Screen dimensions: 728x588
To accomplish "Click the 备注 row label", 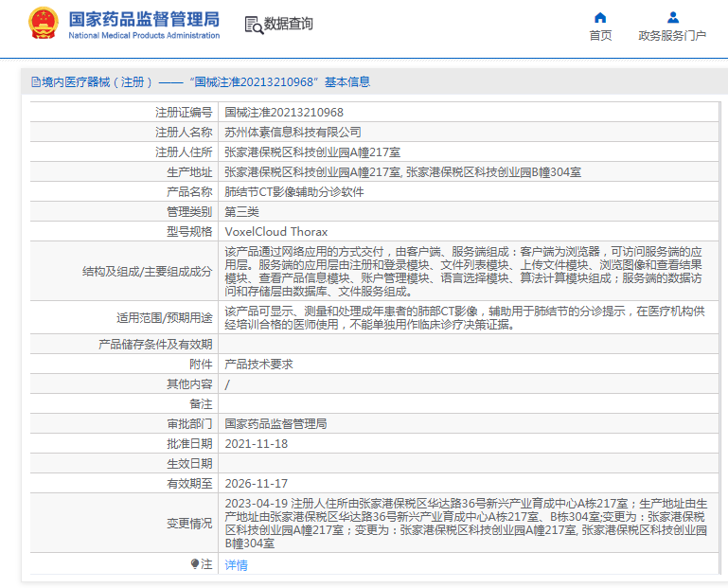I will point(201,404).
